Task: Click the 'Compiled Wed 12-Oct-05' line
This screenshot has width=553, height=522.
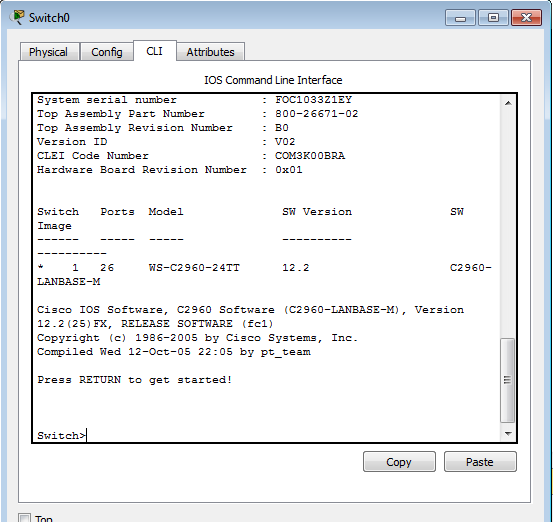Action: pos(174,352)
